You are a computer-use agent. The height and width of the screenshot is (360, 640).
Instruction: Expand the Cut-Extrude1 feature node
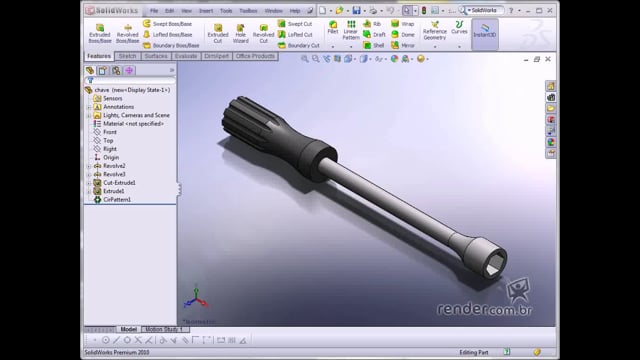[89, 183]
